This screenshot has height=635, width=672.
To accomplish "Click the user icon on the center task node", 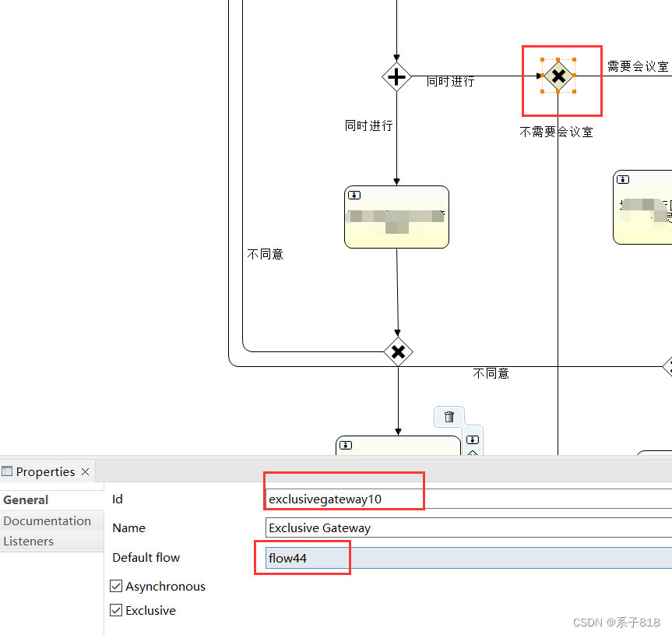I will (354, 195).
